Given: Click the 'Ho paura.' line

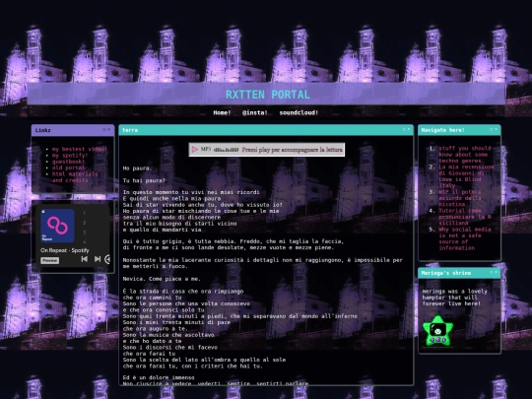Looking at the screenshot, I should [x=137, y=167].
